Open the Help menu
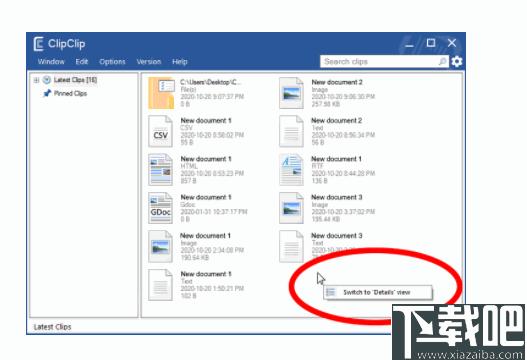Image resolution: width=527 pixels, height=360 pixels. tap(180, 62)
